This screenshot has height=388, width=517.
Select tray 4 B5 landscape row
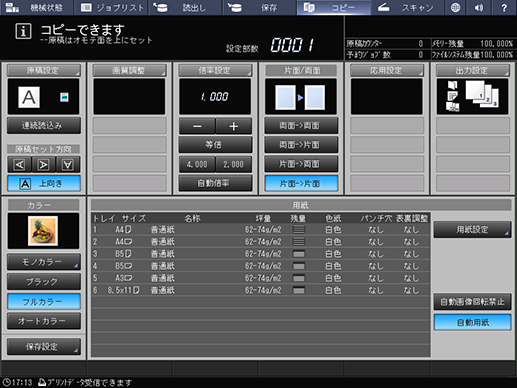click(261, 266)
